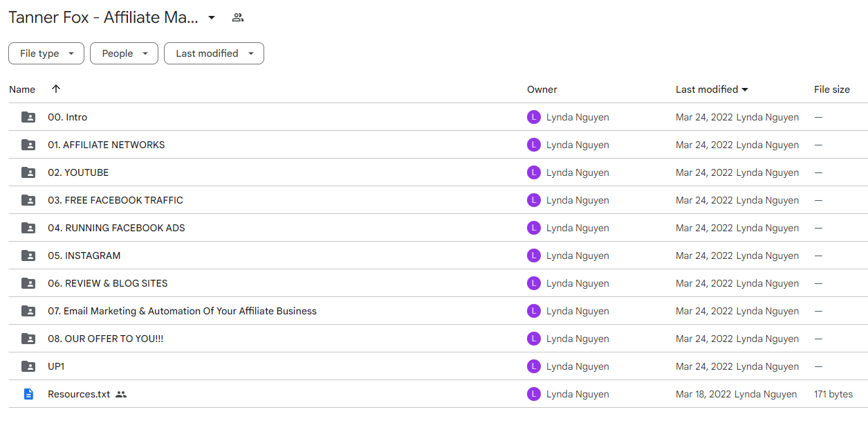
Task: Click owner avatar in 01. AFFILIATE NETWORKS row
Action: pos(533,145)
